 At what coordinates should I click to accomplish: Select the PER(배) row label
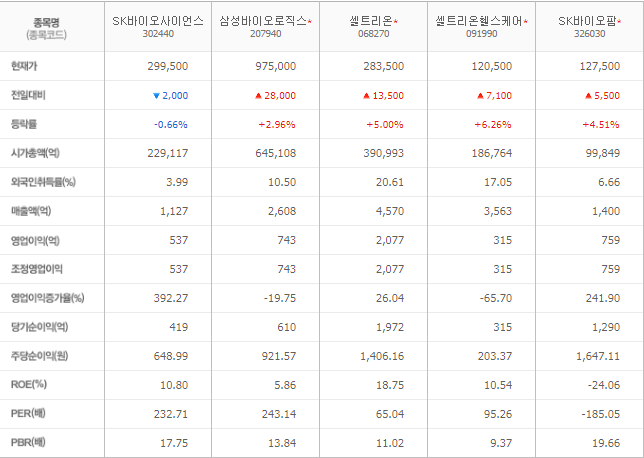28,414
